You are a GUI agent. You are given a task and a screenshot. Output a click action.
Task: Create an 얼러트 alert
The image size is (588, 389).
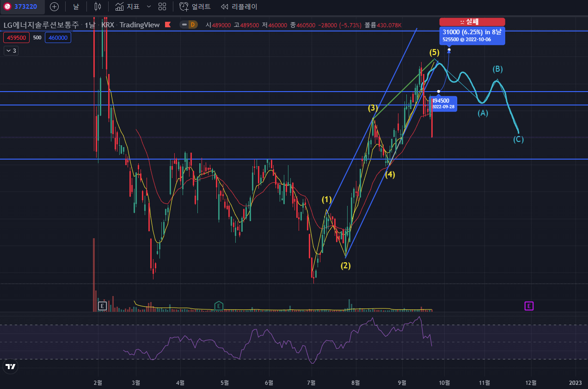coord(195,6)
